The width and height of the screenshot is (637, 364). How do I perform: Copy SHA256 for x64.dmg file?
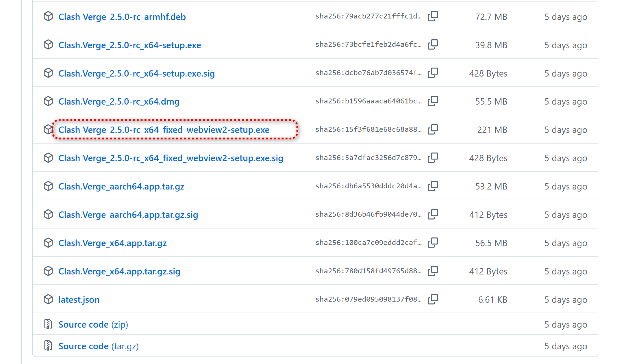tap(433, 101)
